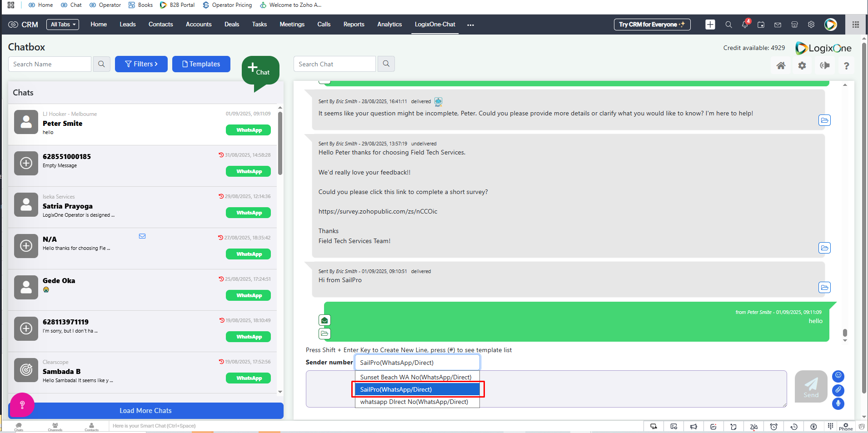
Task: Open the Peter Smite chat
Action: [x=143, y=124]
